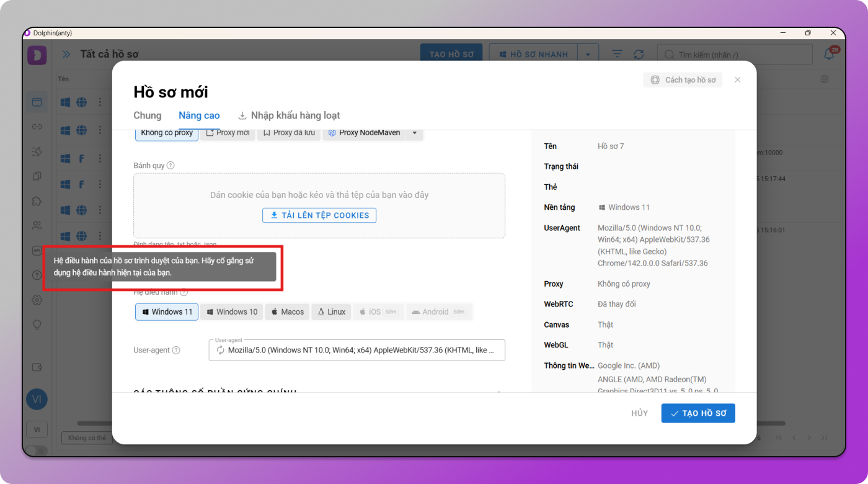Close the Hồ sơ mới dialog
Image resolution: width=868 pixels, height=484 pixels.
737,80
